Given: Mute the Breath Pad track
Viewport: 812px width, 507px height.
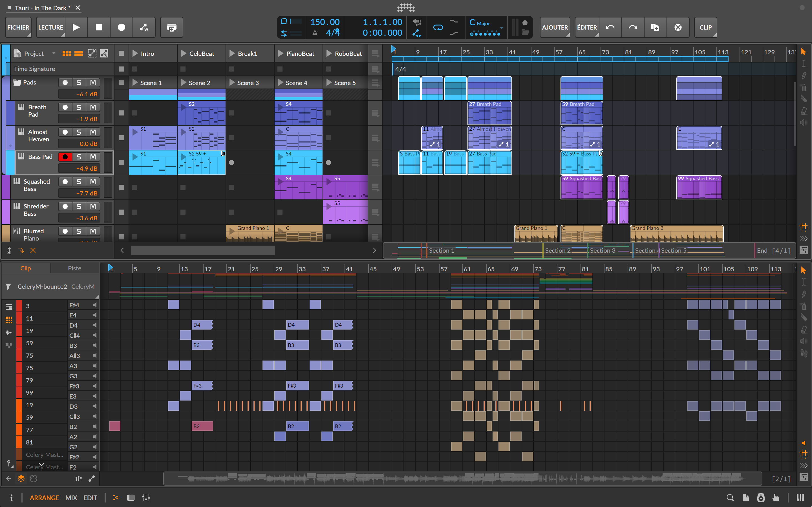Looking at the screenshot, I should (93, 107).
